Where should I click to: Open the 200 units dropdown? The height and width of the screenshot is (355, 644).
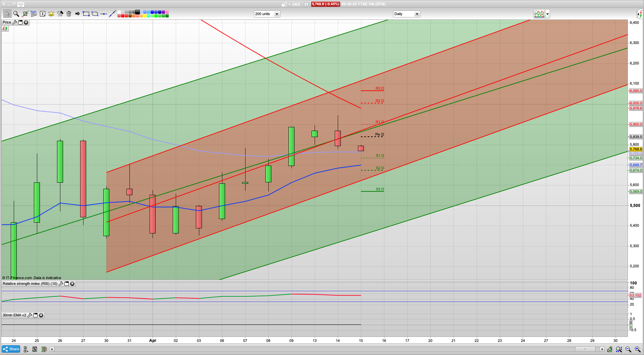pyautogui.click(x=277, y=14)
